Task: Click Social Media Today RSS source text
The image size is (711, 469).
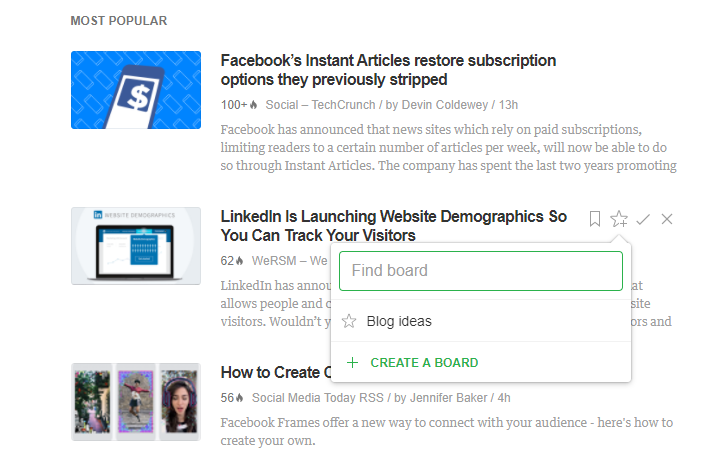Action: pyautogui.click(x=317, y=398)
